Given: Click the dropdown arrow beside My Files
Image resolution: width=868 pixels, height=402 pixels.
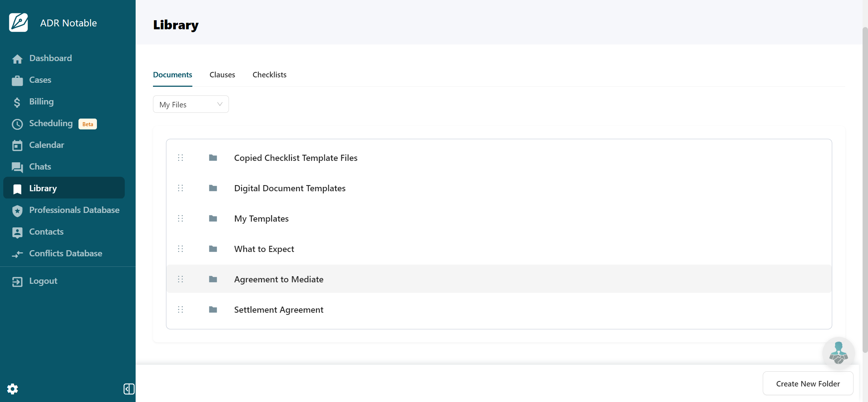Looking at the screenshot, I should tap(220, 104).
